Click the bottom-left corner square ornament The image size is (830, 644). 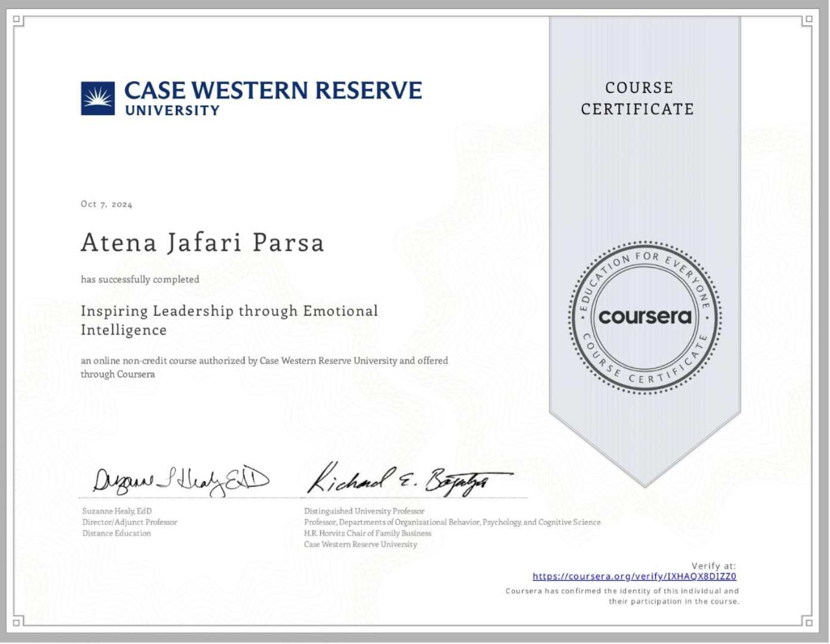click(x=17, y=623)
